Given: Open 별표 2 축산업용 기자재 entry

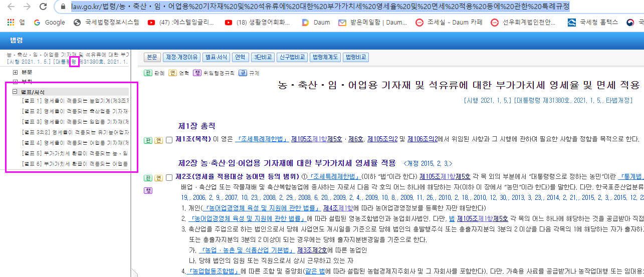Looking at the screenshot, I should [x=75, y=111].
